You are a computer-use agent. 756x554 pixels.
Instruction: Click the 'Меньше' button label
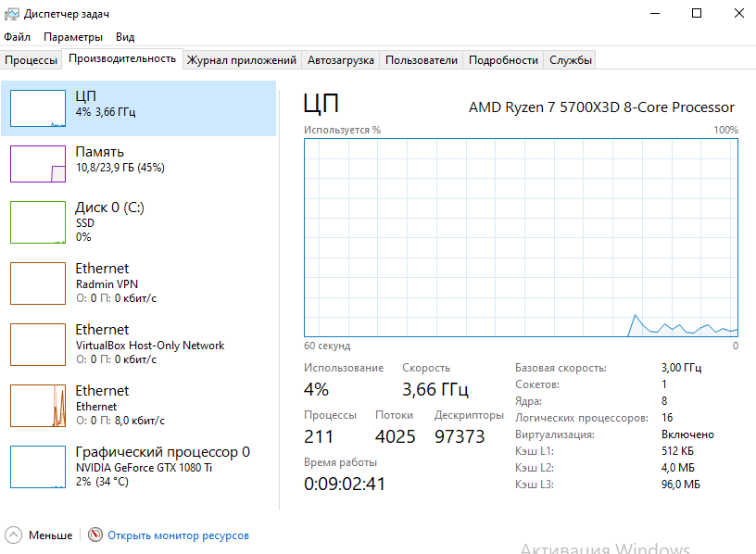(x=51, y=535)
